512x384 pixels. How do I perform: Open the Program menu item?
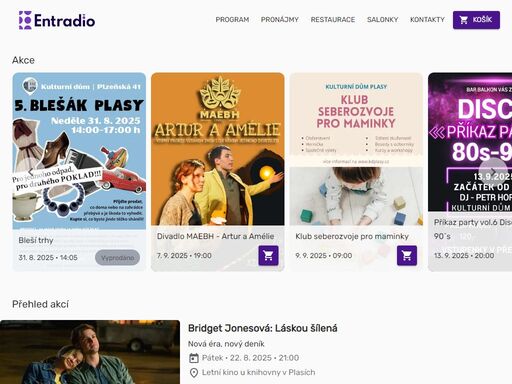(232, 20)
